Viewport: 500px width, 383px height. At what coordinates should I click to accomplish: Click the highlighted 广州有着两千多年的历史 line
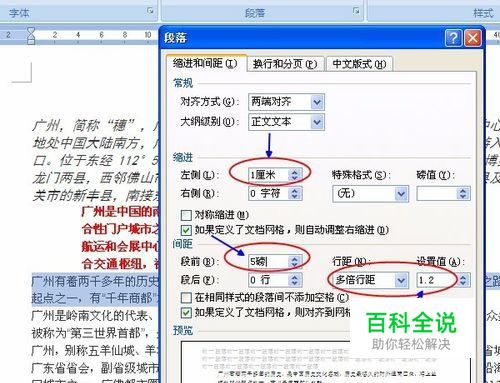coord(95,282)
